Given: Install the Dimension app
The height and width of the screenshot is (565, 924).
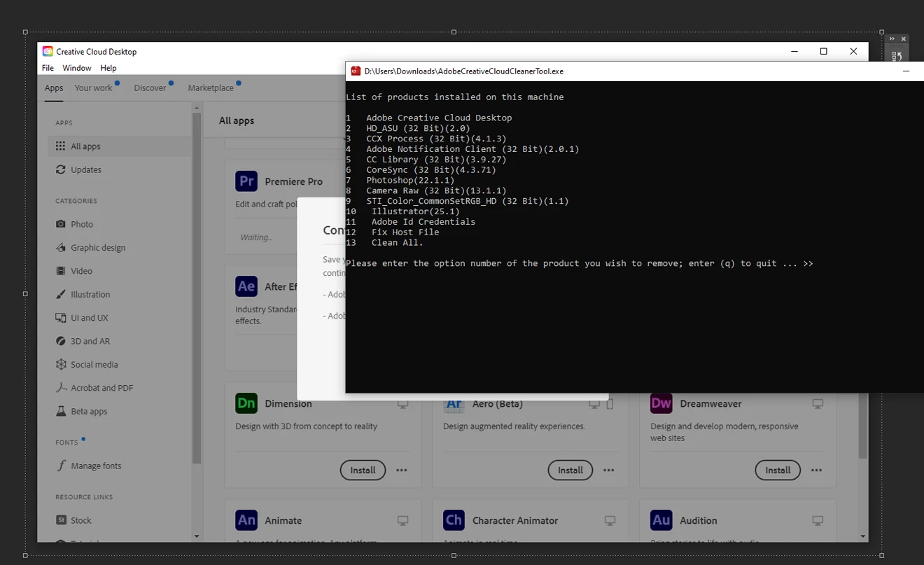Looking at the screenshot, I should (x=363, y=470).
